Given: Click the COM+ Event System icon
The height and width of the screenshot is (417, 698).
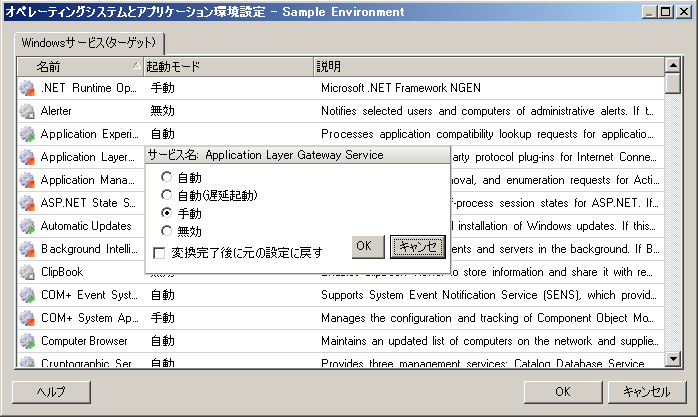Looking at the screenshot, I should 27,295.
